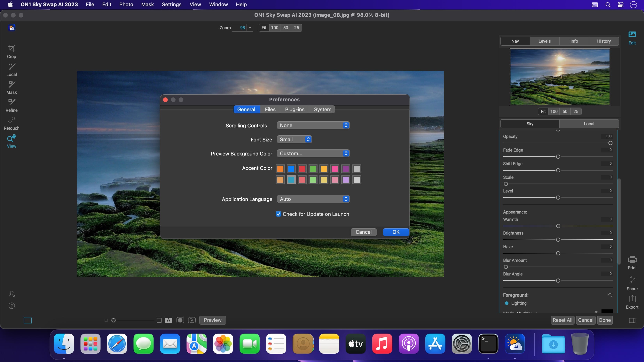Select the Local adjustment tool
This screenshot has width=644, height=362.
[12, 69]
